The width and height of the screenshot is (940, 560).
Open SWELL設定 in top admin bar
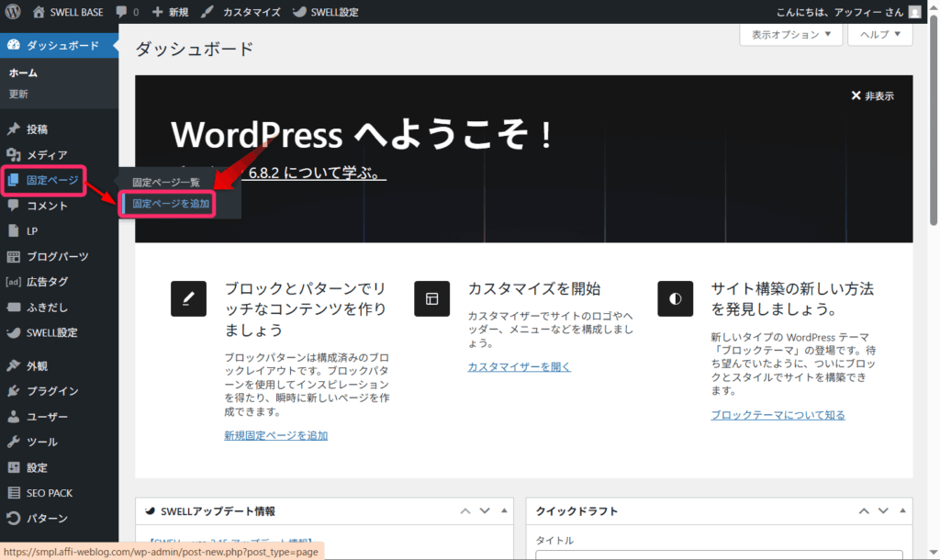pos(325,11)
